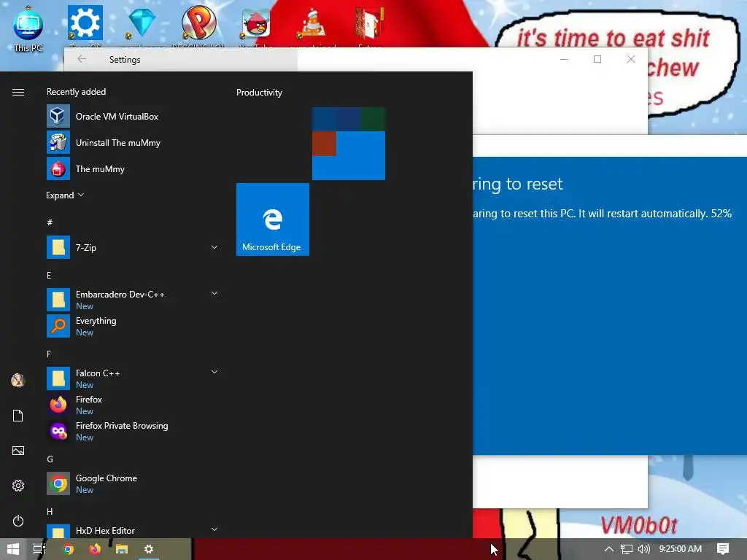Image resolution: width=747 pixels, height=560 pixels.
Task: Expand the Recently added list
Action: pos(65,195)
